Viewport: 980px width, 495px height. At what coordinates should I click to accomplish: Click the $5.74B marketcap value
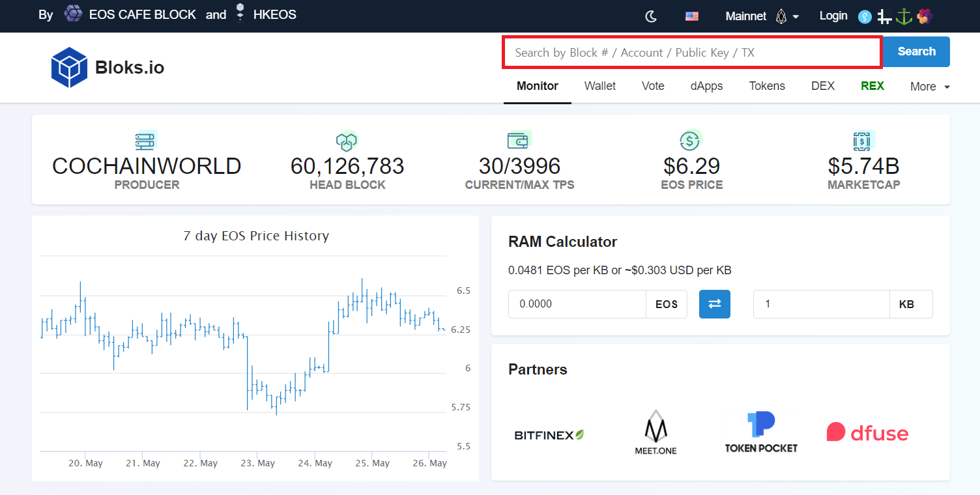(x=863, y=166)
